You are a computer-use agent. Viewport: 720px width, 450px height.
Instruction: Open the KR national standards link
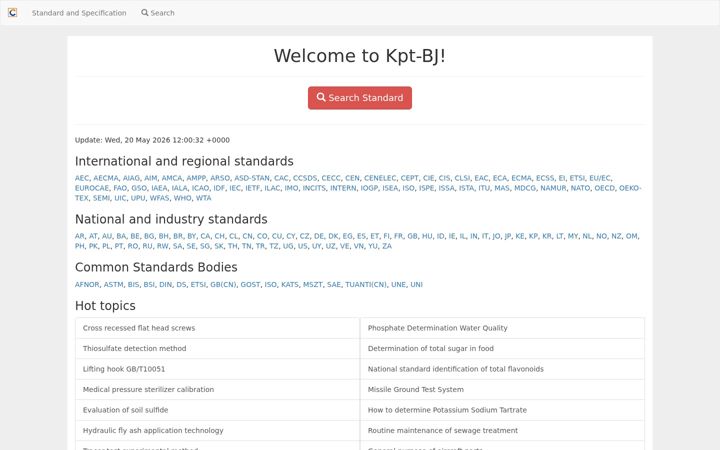pos(547,236)
